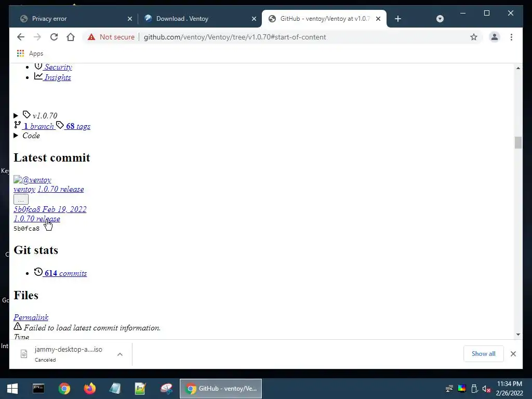Open the Permalink link
This screenshot has height=399, width=532.
coord(31,317)
